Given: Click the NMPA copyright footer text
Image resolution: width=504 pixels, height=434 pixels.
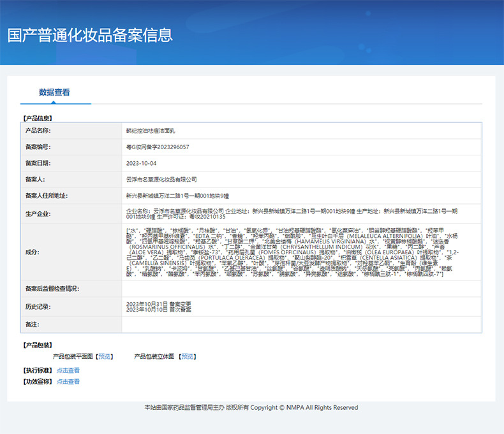Looking at the screenshot, I should pos(251,408).
